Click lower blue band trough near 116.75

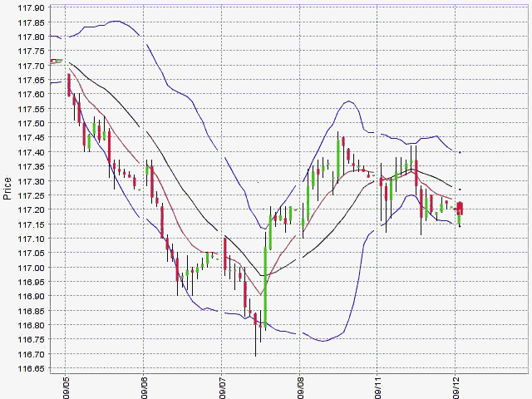tap(323, 341)
